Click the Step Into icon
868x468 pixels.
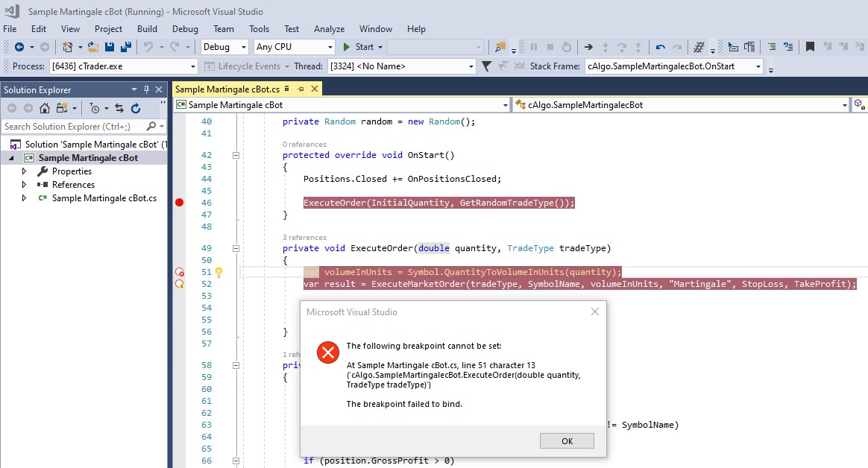tap(605, 47)
